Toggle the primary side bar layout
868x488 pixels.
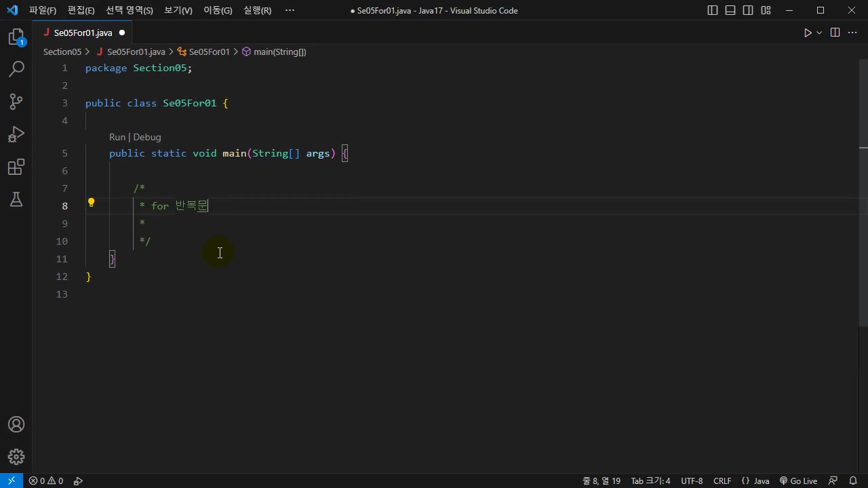point(713,10)
